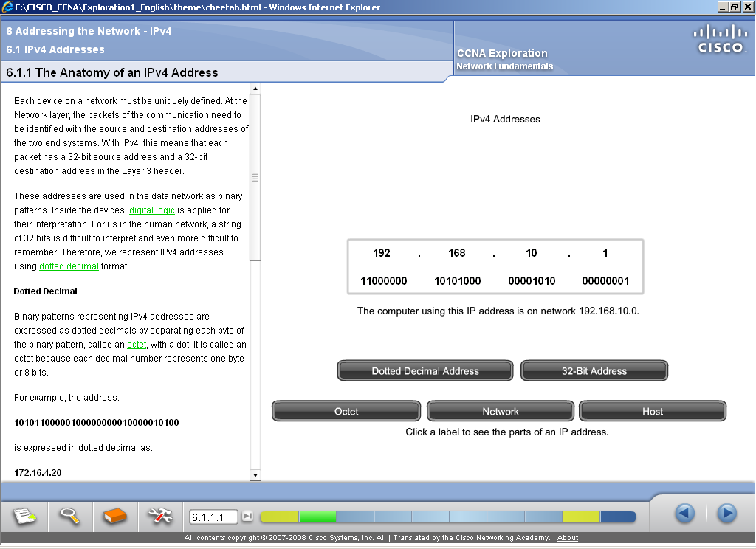Click the Network label button
Image resolution: width=756 pixels, height=549 pixels.
click(x=501, y=411)
